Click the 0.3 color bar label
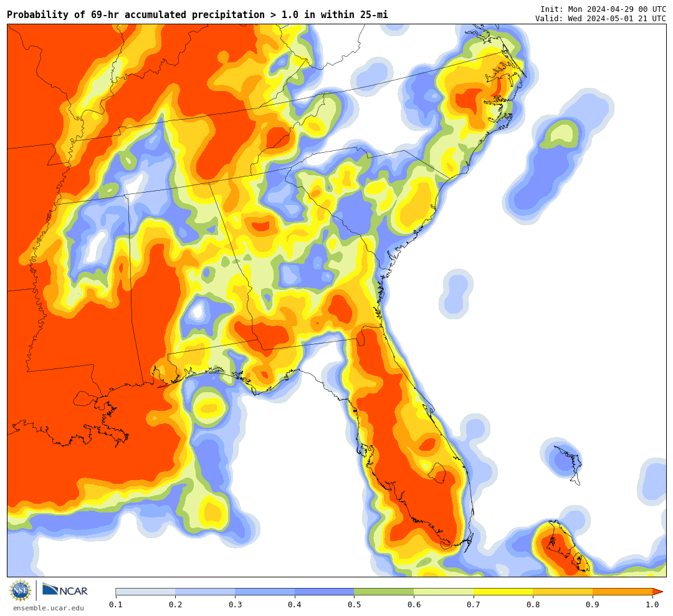Image resolution: width=673 pixels, height=616 pixels. click(x=235, y=605)
